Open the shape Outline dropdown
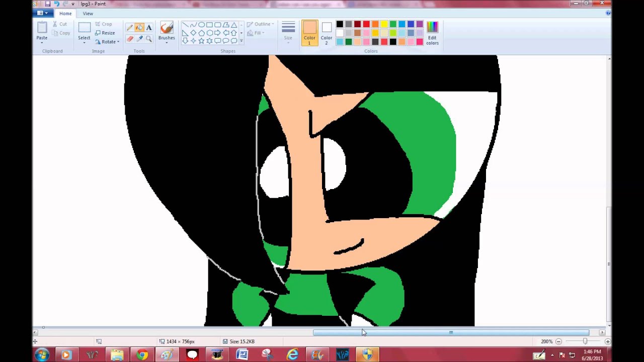The image size is (644, 362). pos(260,24)
